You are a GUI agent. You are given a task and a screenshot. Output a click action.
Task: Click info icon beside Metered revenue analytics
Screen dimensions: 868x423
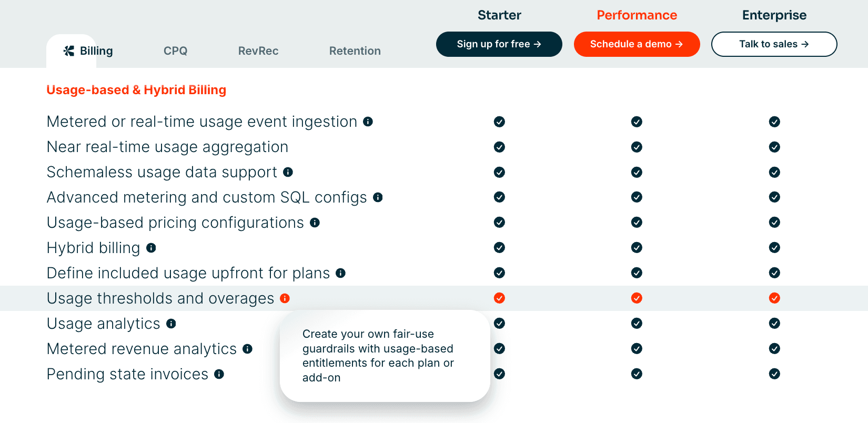247,349
